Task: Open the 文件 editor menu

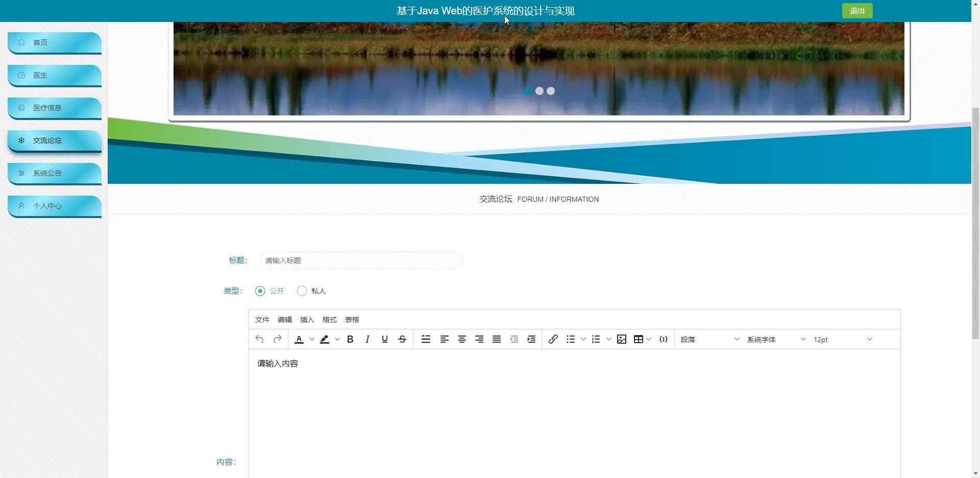Action: (x=262, y=320)
